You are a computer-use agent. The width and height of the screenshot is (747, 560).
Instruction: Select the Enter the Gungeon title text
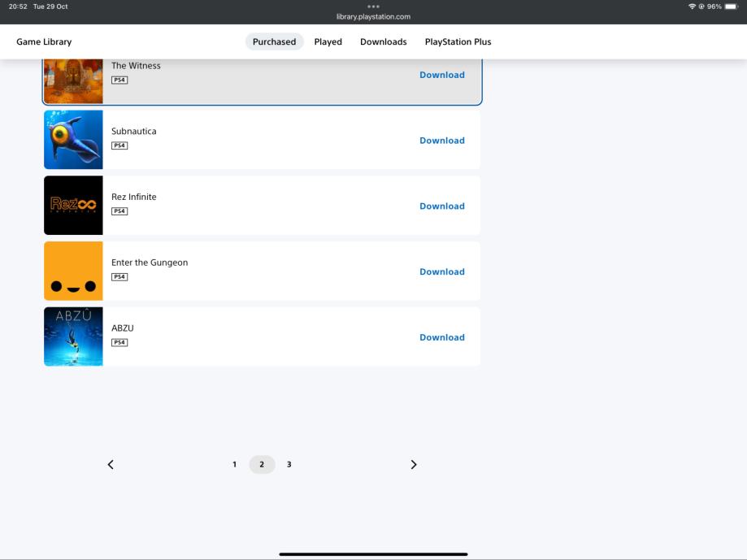[150, 263]
